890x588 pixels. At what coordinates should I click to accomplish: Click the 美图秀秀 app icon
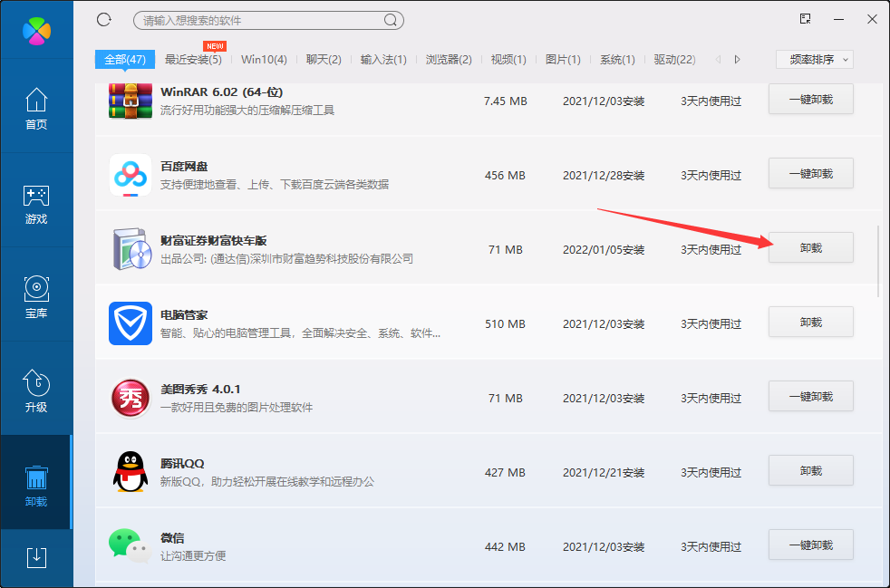coord(131,398)
